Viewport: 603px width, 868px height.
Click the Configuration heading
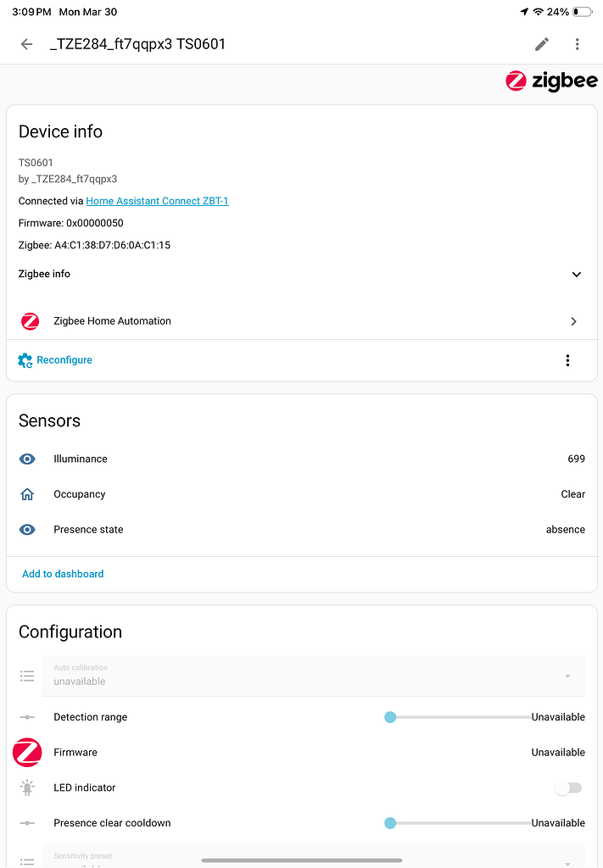[70, 632]
